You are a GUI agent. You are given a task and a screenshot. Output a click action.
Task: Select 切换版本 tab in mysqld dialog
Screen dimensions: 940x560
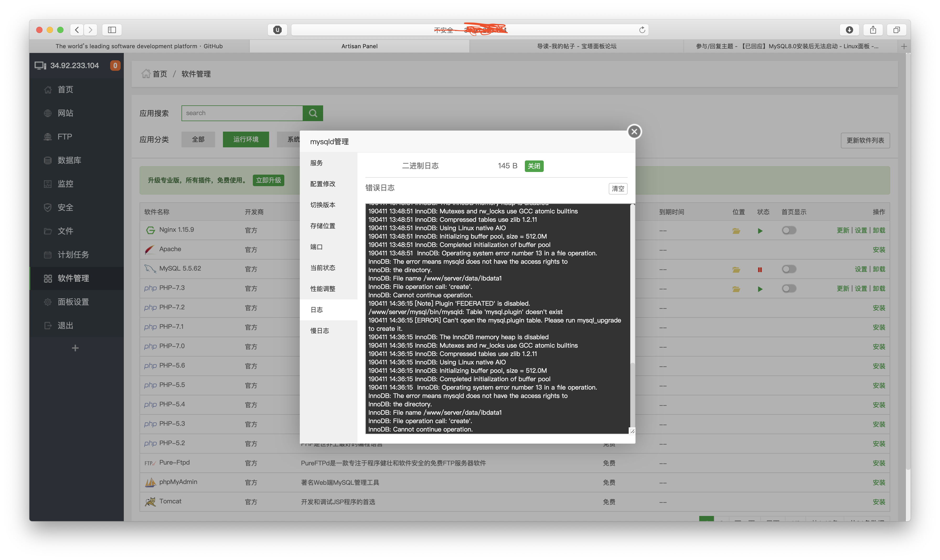[x=328, y=205]
